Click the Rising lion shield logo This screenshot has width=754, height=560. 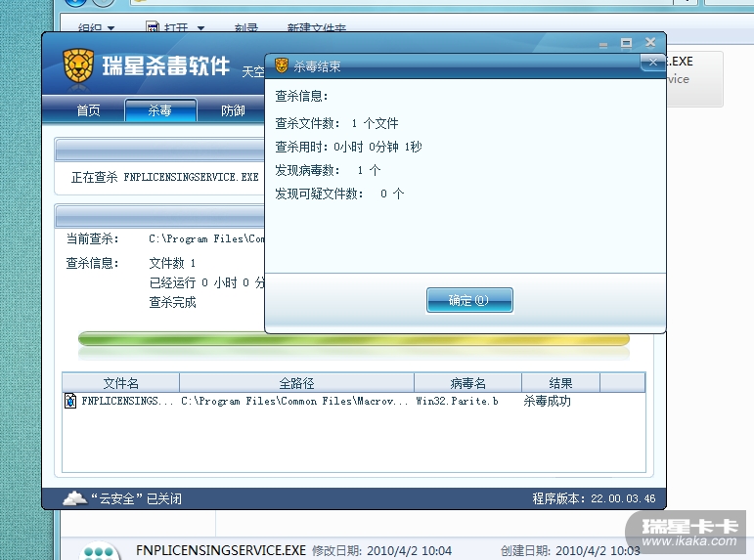coord(78,65)
